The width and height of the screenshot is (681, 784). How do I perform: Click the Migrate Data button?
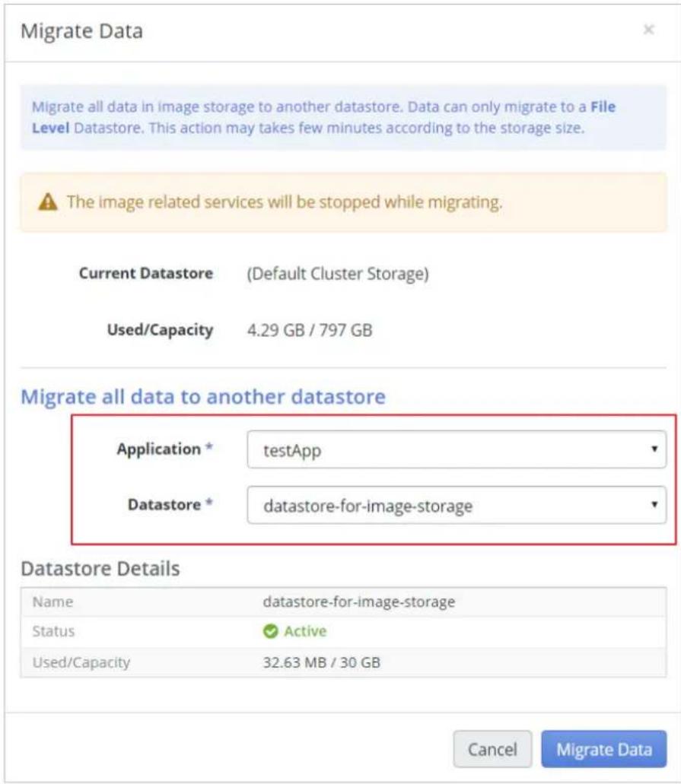604,749
